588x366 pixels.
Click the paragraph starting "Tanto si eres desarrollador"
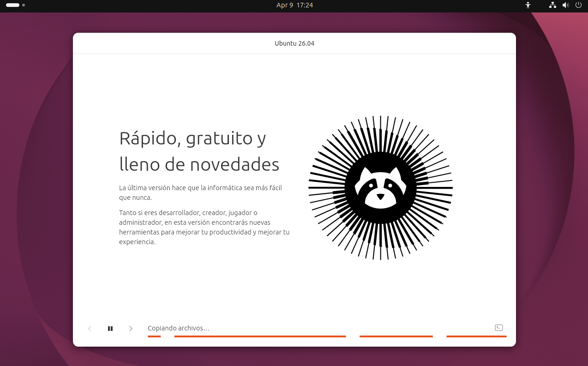pyautogui.click(x=204, y=227)
